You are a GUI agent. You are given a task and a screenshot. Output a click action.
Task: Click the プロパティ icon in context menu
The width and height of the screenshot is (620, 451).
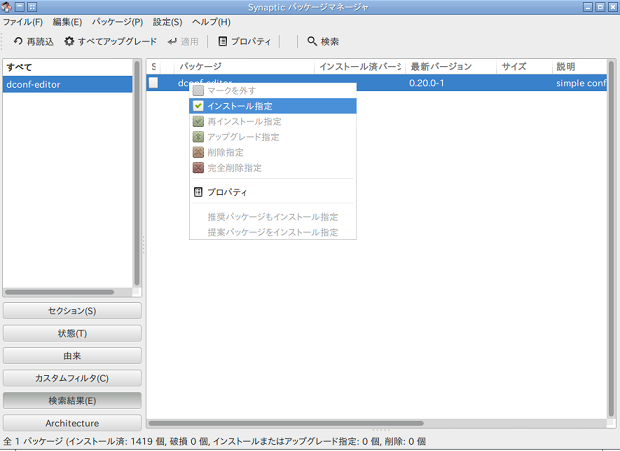tap(198, 192)
